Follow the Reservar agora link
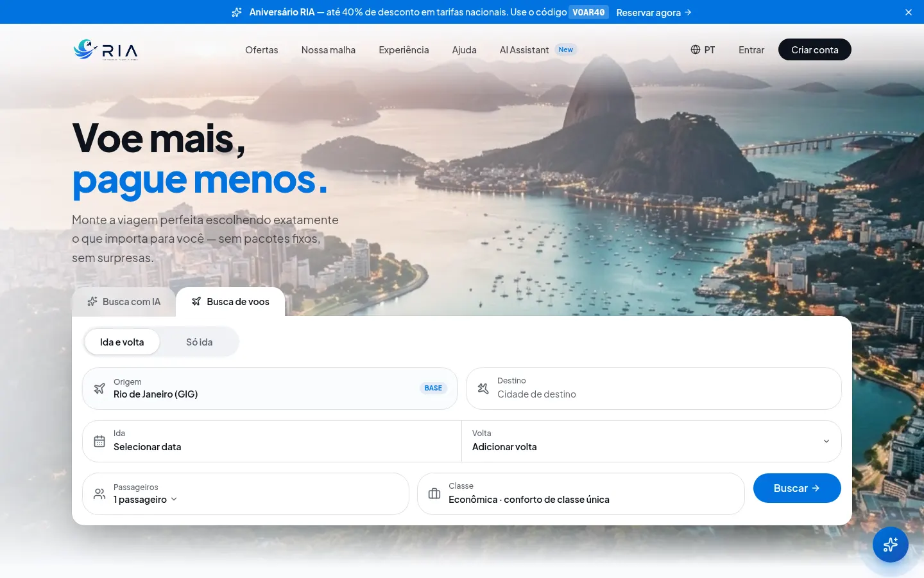 (x=654, y=12)
